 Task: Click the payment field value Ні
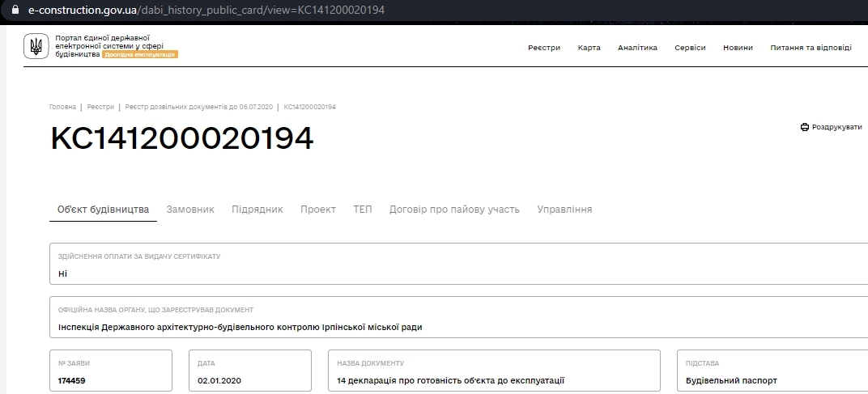tap(62, 273)
